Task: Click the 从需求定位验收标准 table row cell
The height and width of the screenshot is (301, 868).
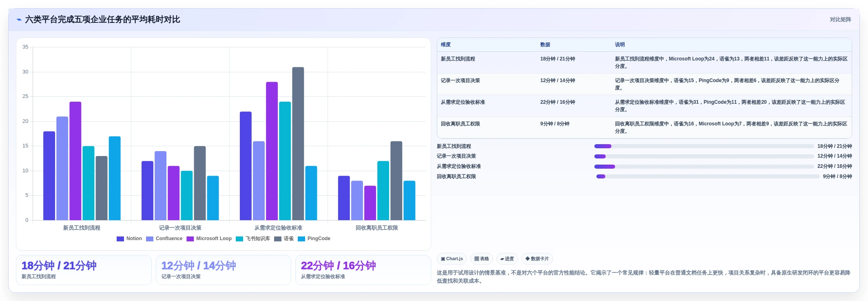Action: (x=487, y=106)
